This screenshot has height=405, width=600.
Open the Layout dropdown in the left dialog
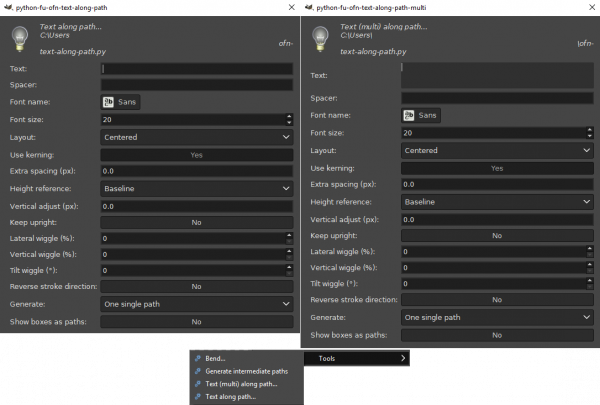197,137
